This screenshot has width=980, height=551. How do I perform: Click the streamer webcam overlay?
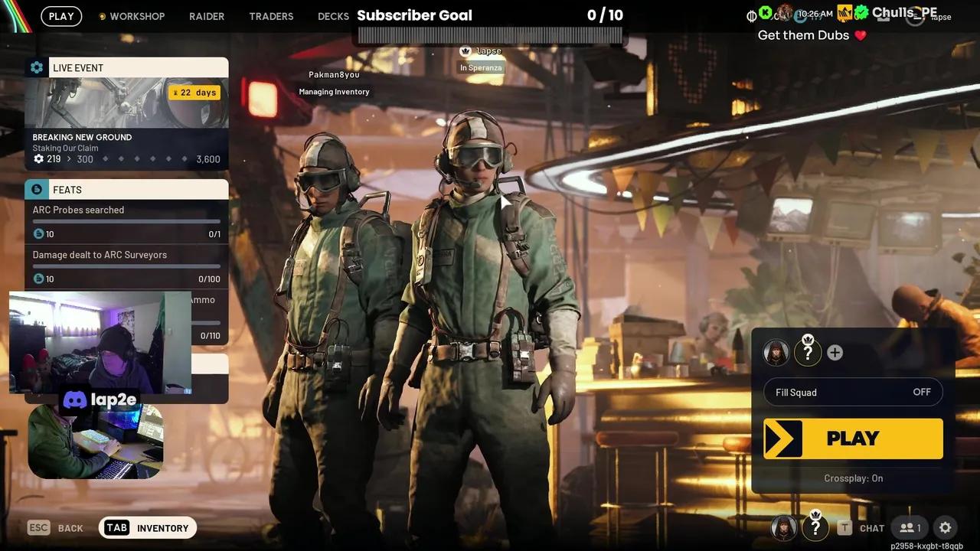click(x=100, y=342)
